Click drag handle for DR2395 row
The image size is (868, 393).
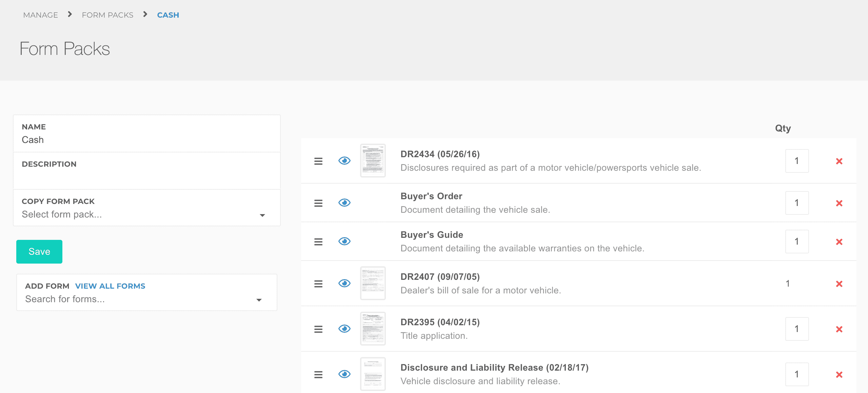point(318,329)
